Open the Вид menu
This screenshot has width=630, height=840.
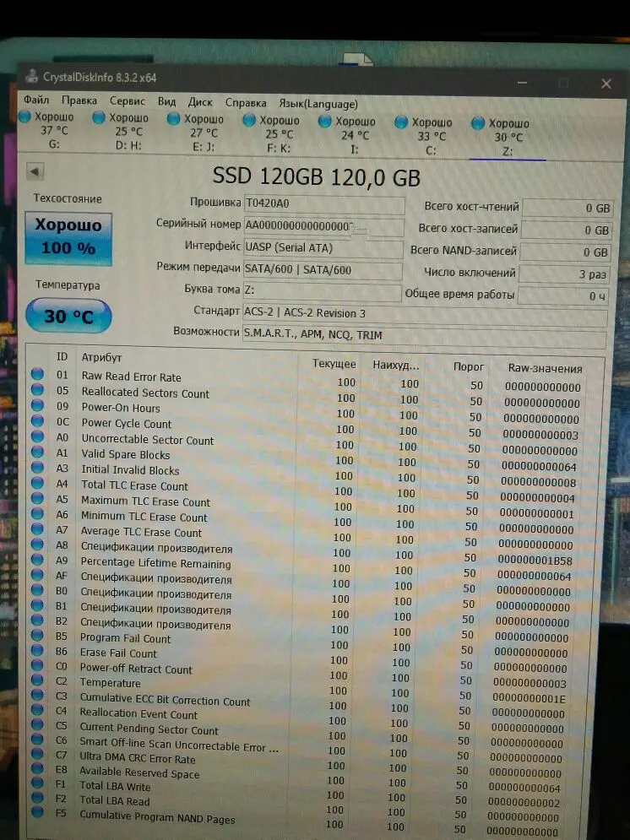pyautogui.click(x=166, y=101)
